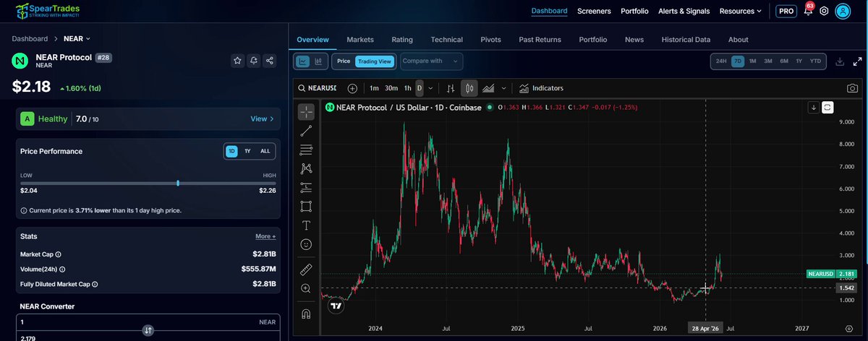Open the time interval dropdown arrow
The image size is (868, 341).
431,88
